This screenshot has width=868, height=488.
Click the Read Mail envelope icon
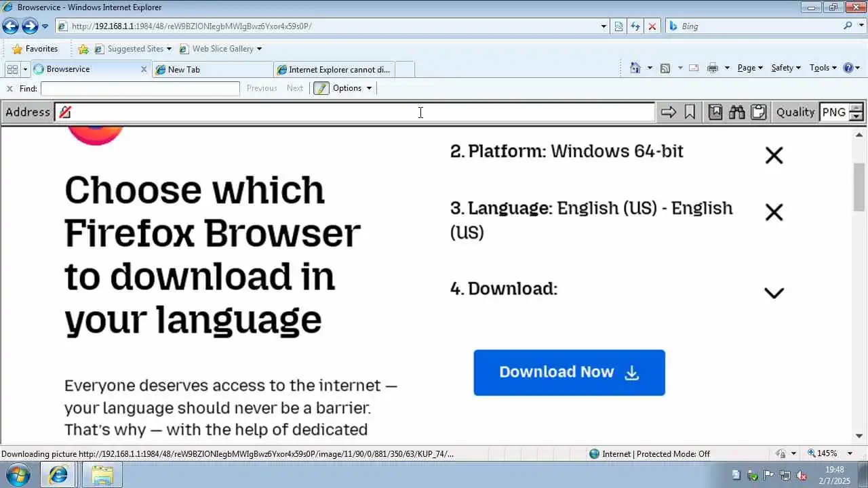click(694, 68)
